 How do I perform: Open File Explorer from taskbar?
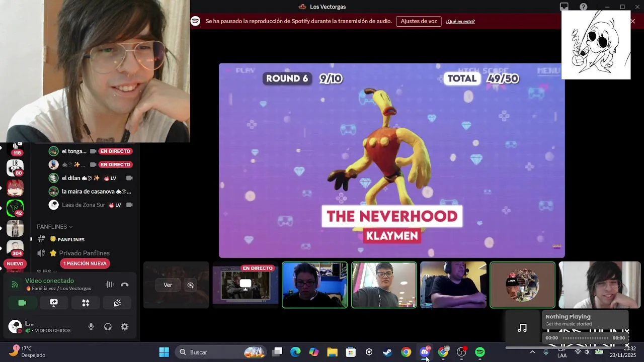click(x=332, y=352)
